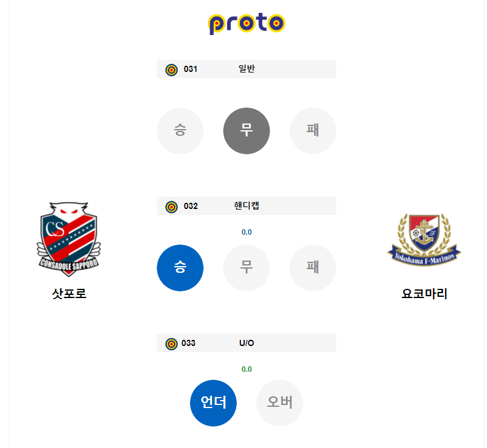
Task: Click the 삿포로 team name
Action: [69, 294]
